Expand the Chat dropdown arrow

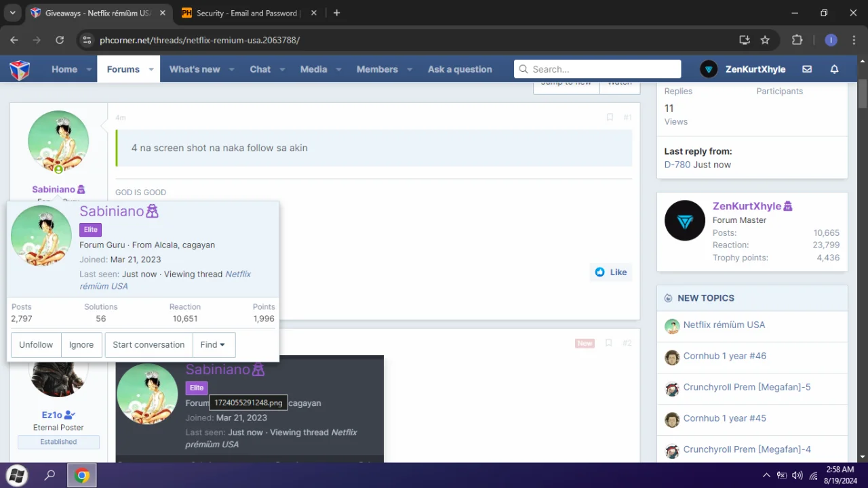(282, 69)
